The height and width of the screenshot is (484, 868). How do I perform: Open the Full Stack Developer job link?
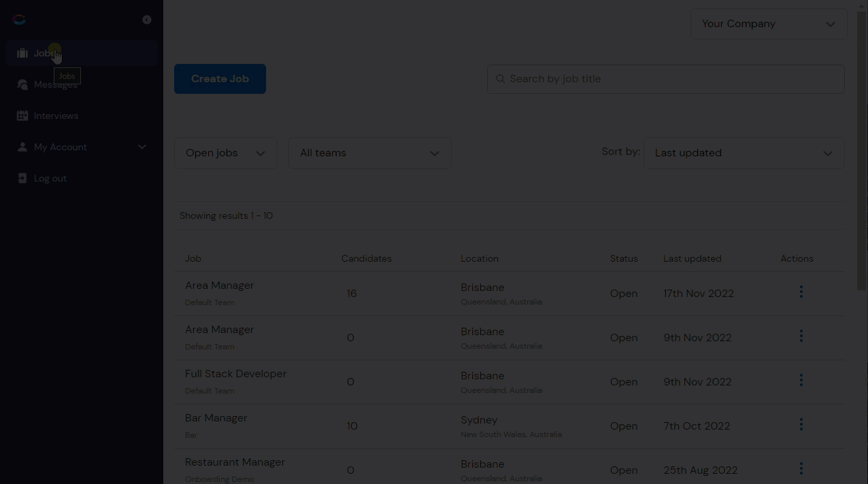pos(235,374)
